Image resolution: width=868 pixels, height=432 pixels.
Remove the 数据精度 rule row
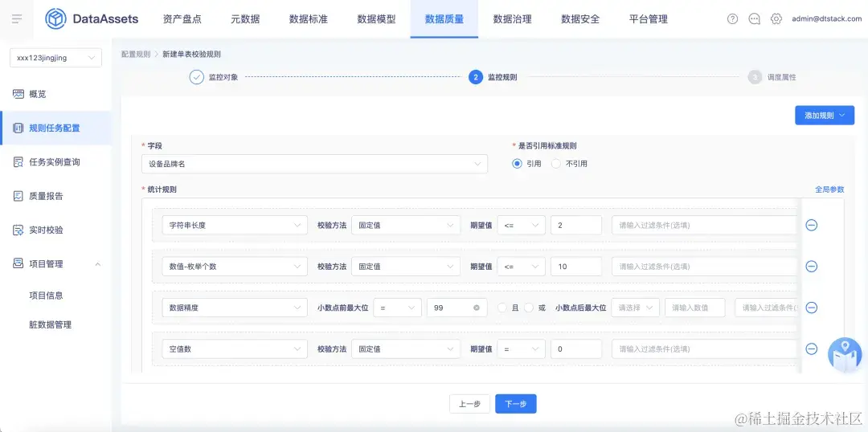click(812, 308)
